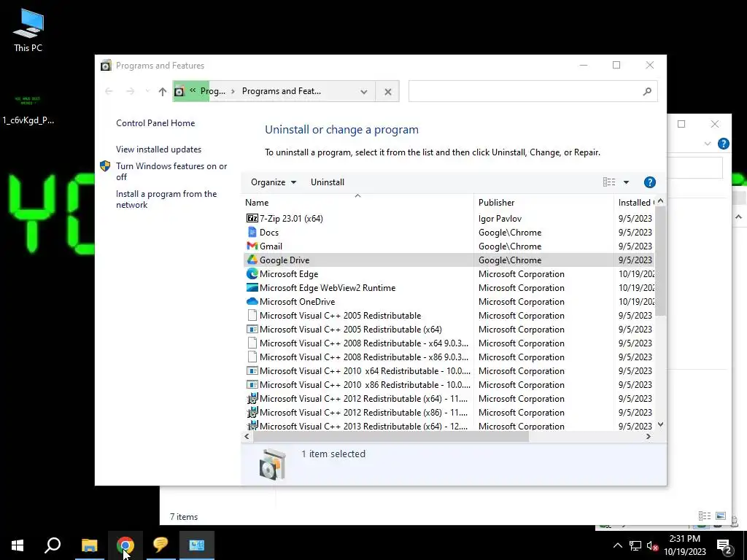Image resolution: width=747 pixels, height=560 pixels.
Task: Click the muted volume icon in tray
Action: [652, 545]
